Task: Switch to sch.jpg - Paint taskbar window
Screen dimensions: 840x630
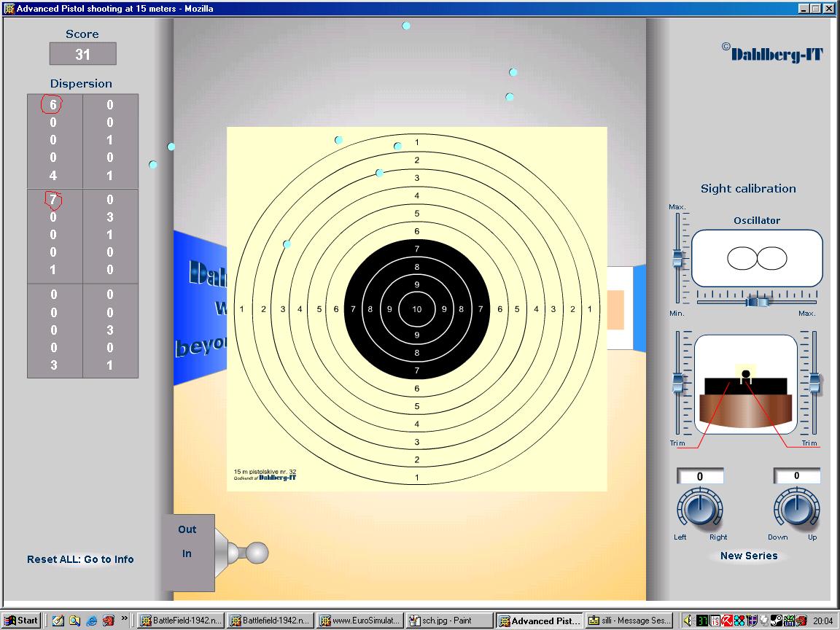Action: coord(448,621)
